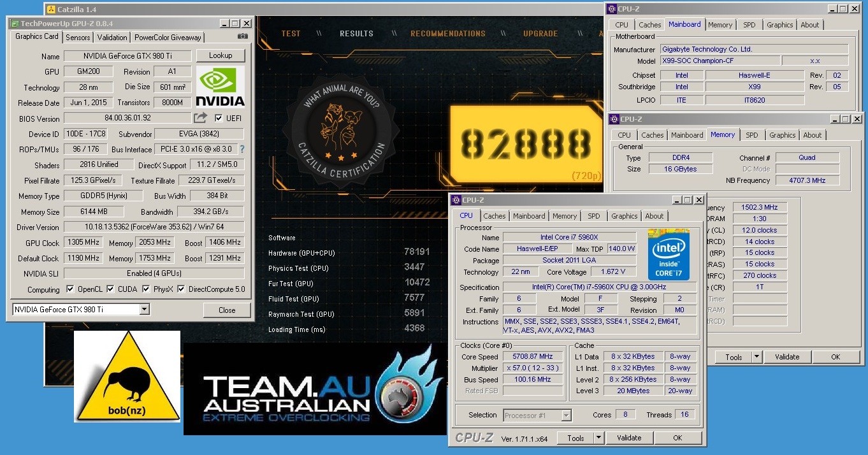Toggle the UEFI checkbox in GPU-Z
This screenshot has width=868, height=455.
click(219, 119)
